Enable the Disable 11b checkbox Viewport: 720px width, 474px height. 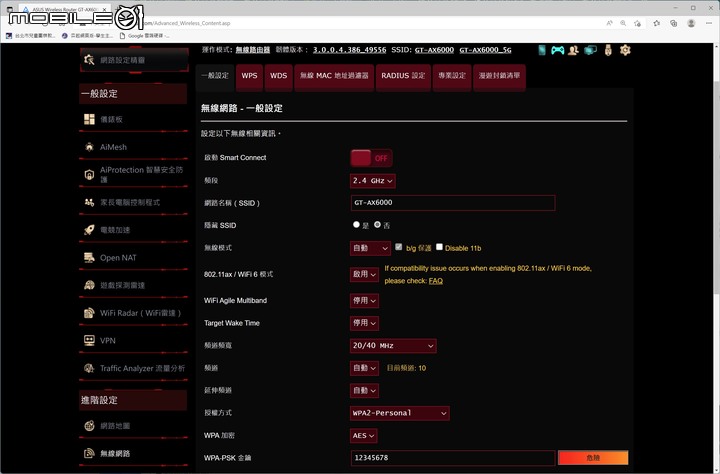[x=439, y=247]
